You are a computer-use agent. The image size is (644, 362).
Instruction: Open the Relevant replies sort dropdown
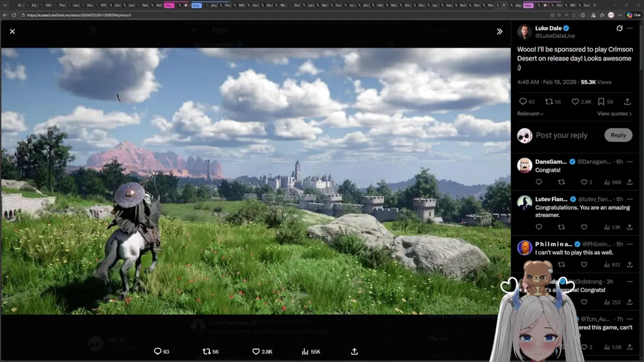click(x=530, y=114)
